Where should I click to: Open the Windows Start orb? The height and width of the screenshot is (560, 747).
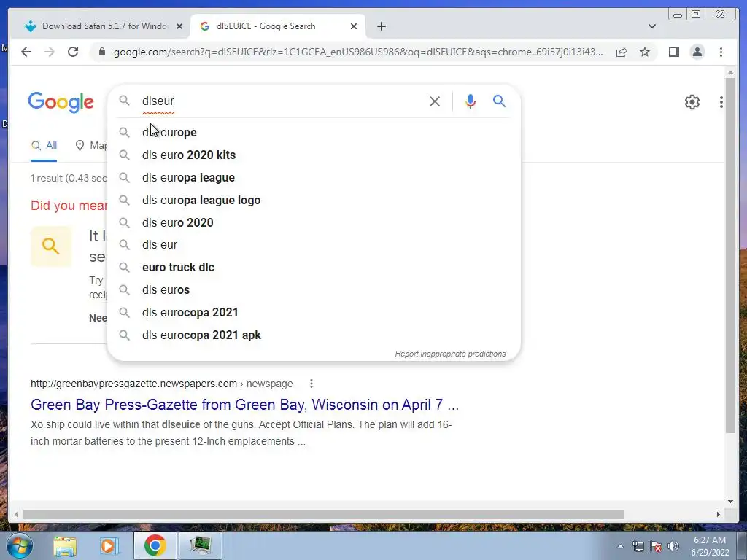20,545
